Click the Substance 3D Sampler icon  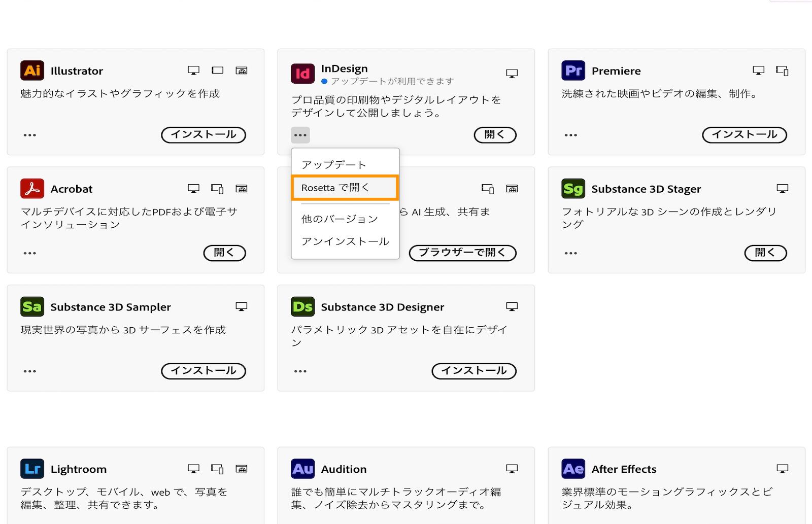coord(32,307)
